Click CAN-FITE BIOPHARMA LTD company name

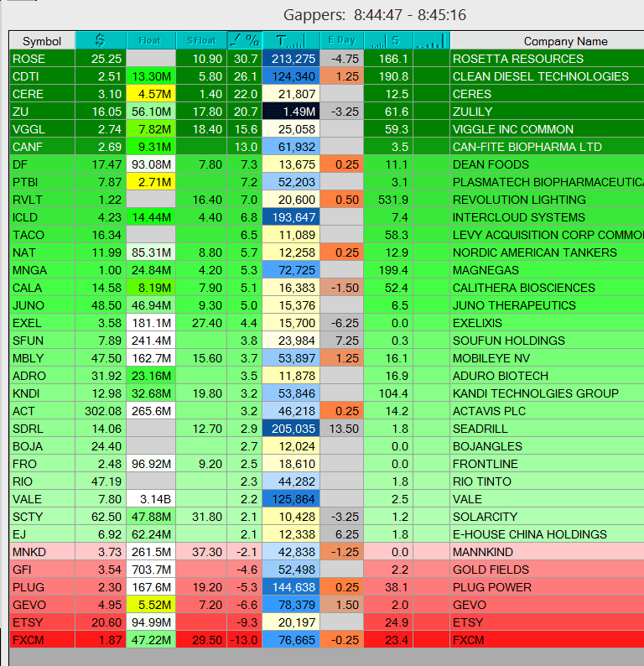(527, 147)
